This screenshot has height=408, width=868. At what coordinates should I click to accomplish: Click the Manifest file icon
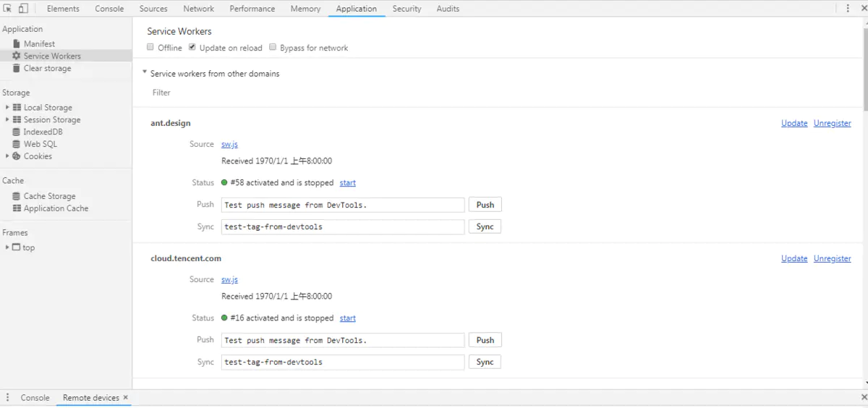point(17,44)
